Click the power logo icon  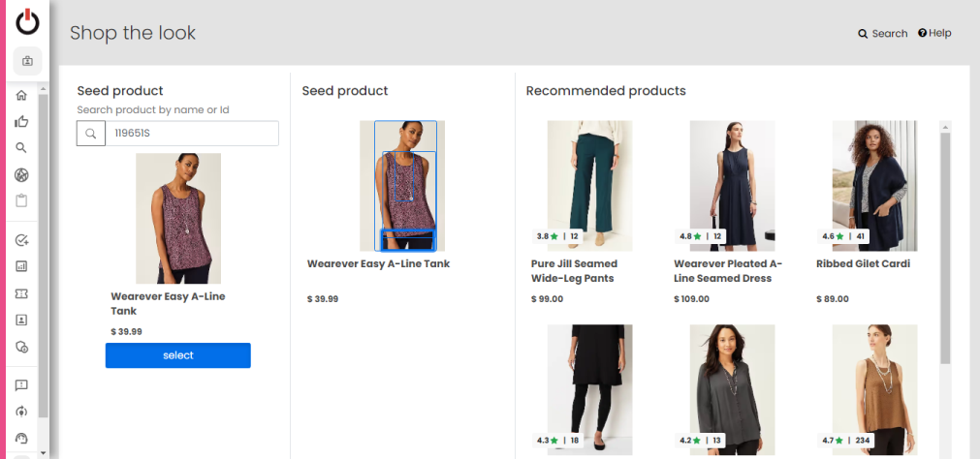tap(27, 21)
